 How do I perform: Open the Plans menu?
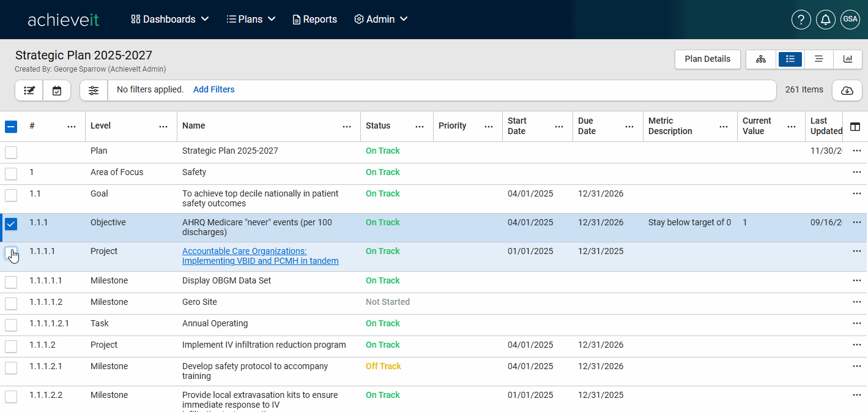pyautogui.click(x=251, y=20)
